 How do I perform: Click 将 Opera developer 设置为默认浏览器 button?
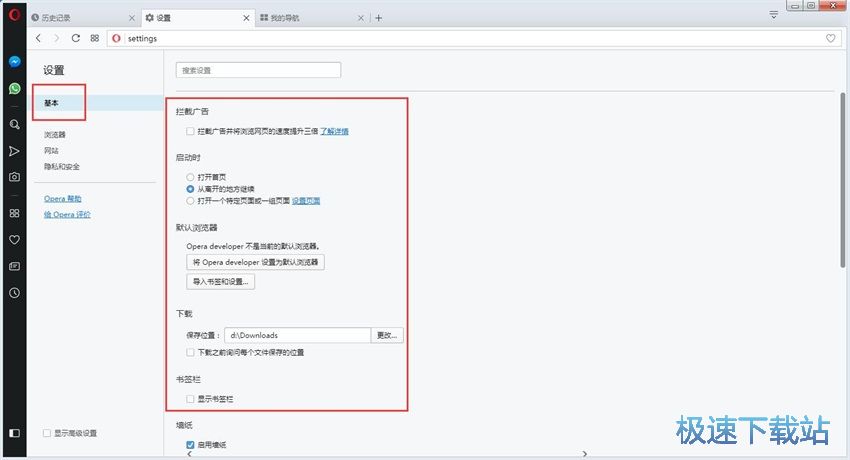click(255, 262)
